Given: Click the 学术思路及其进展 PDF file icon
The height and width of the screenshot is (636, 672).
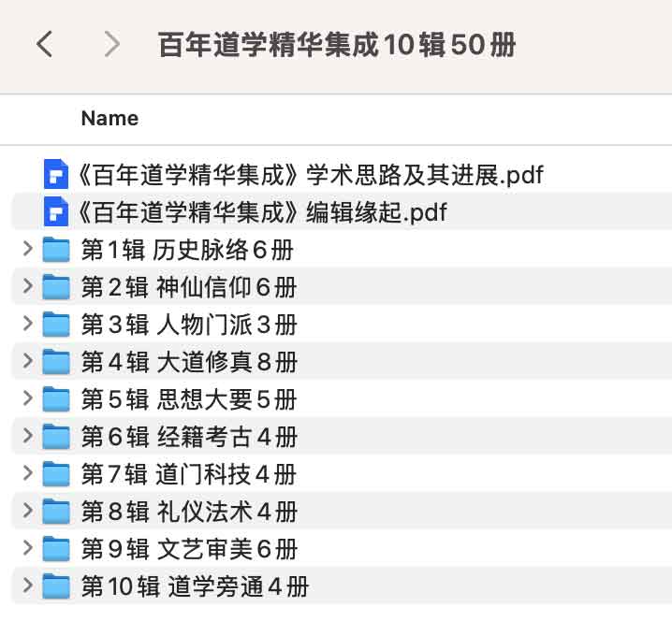Looking at the screenshot, I should coord(56,174).
